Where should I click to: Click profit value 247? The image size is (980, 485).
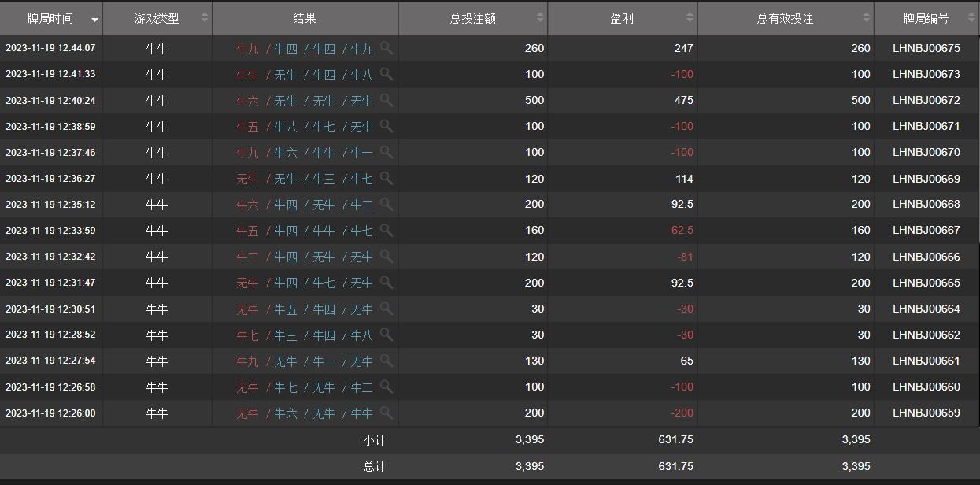(x=684, y=48)
